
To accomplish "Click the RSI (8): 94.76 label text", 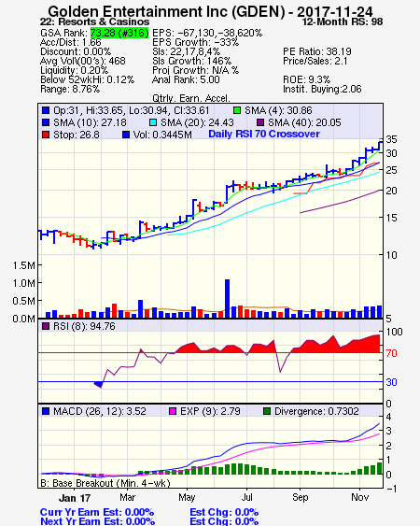I will point(84,326).
